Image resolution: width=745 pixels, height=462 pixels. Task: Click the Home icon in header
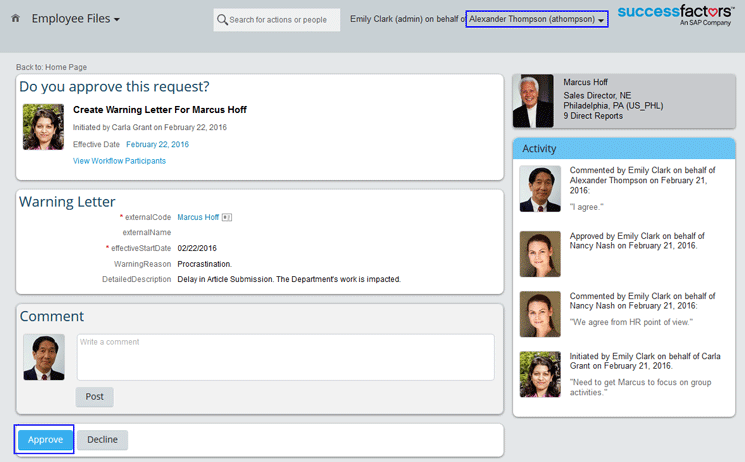[x=16, y=19]
